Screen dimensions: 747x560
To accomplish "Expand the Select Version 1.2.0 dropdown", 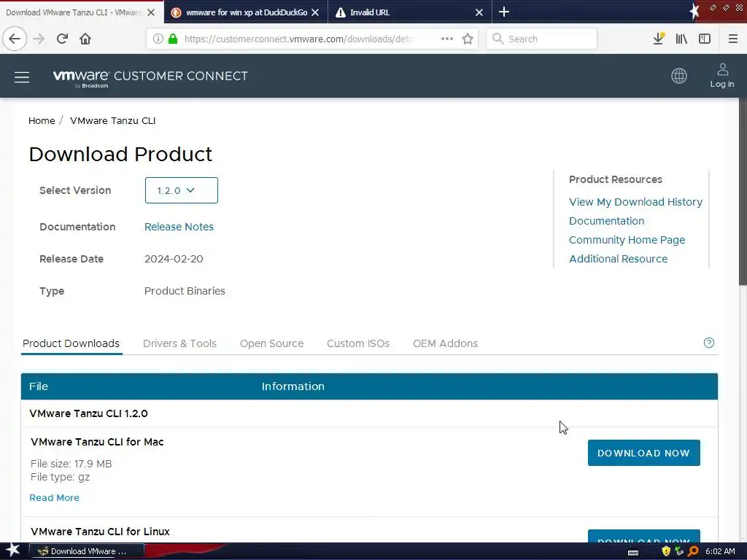I will 182,190.
